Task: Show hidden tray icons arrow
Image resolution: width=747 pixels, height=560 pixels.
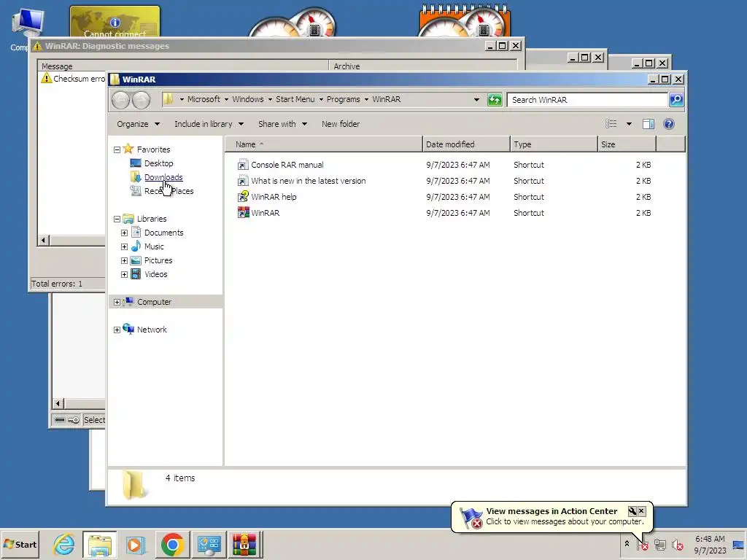Action: coord(627,544)
